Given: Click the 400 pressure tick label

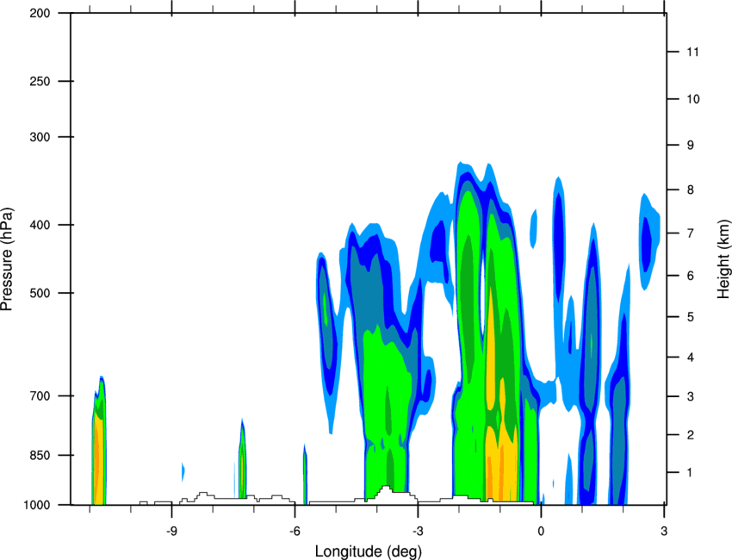Looking at the screenshot, I should pos(40,225).
